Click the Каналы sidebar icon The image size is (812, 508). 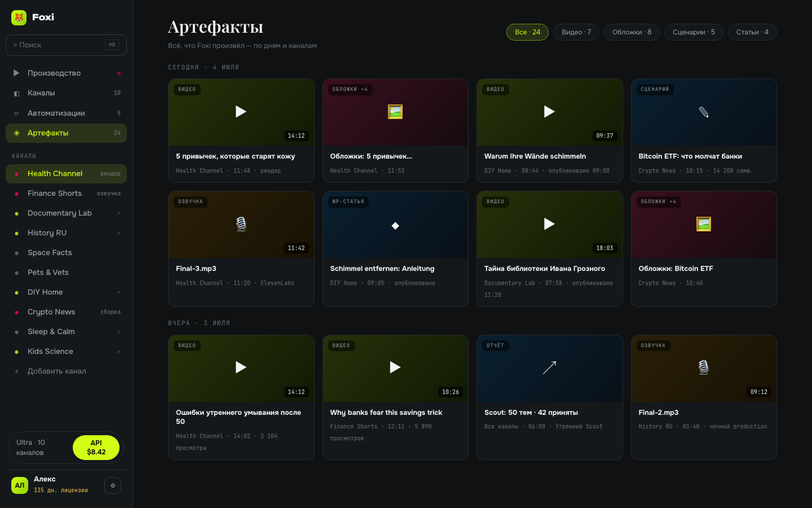click(16, 93)
